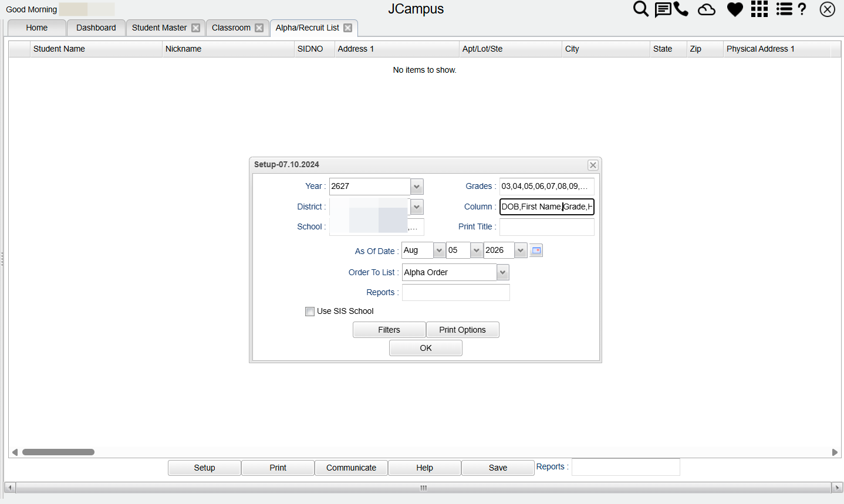This screenshot has width=844, height=504.
Task: Open the As Of Date calendar picker
Action: click(536, 251)
